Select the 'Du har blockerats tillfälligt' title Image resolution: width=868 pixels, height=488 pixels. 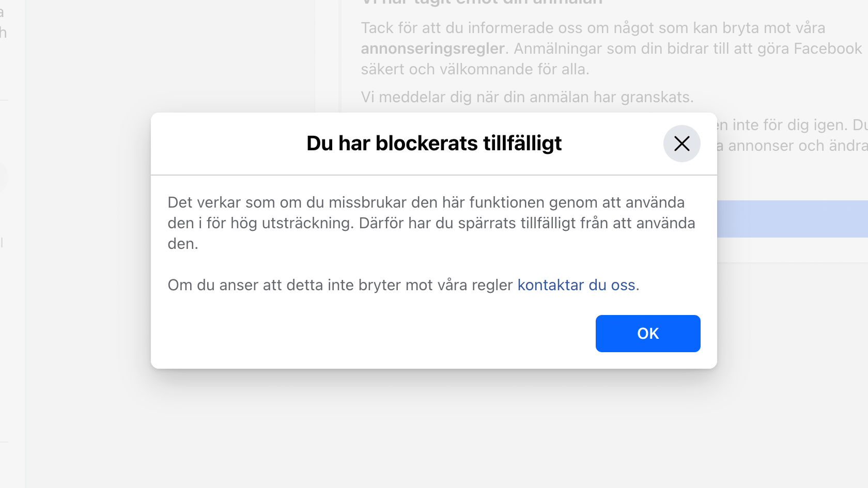(434, 144)
